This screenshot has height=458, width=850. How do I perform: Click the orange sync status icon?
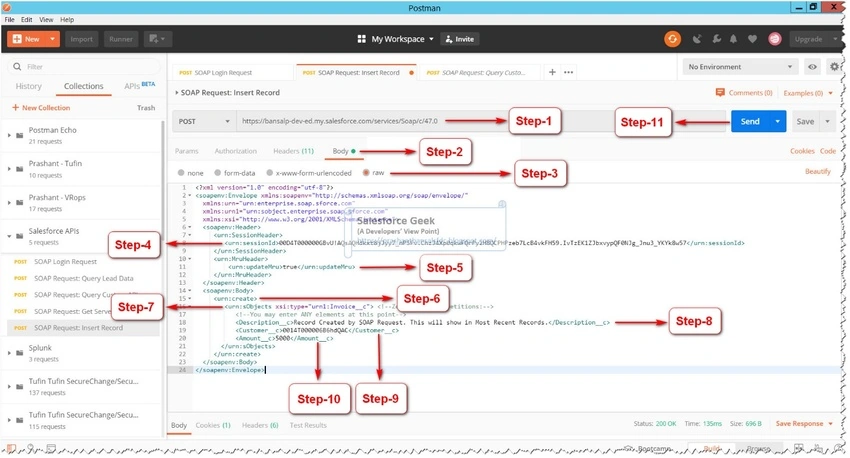[x=672, y=39]
